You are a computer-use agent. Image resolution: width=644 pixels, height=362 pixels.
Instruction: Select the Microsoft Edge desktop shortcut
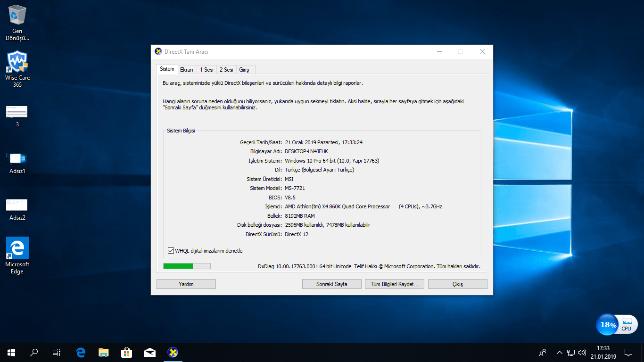tap(17, 255)
